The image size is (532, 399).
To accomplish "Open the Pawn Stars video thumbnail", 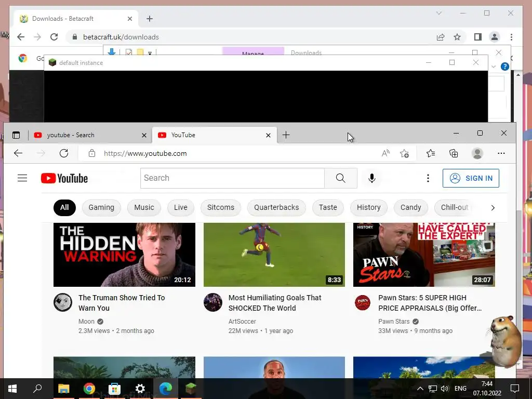I will click(x=424, y=255).
